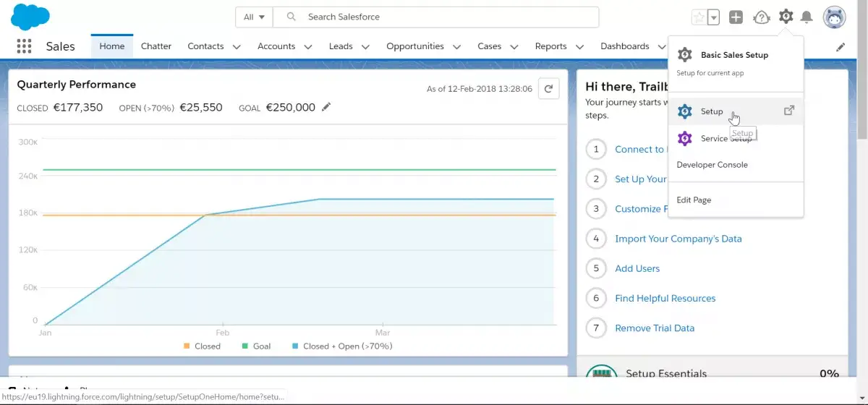Click the Setup open-in-new-tab icon
The image size is (868, 405).
point(789,111)
